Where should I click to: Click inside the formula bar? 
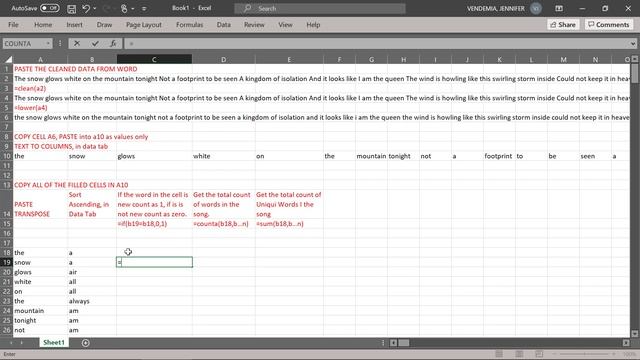[376, 44]
